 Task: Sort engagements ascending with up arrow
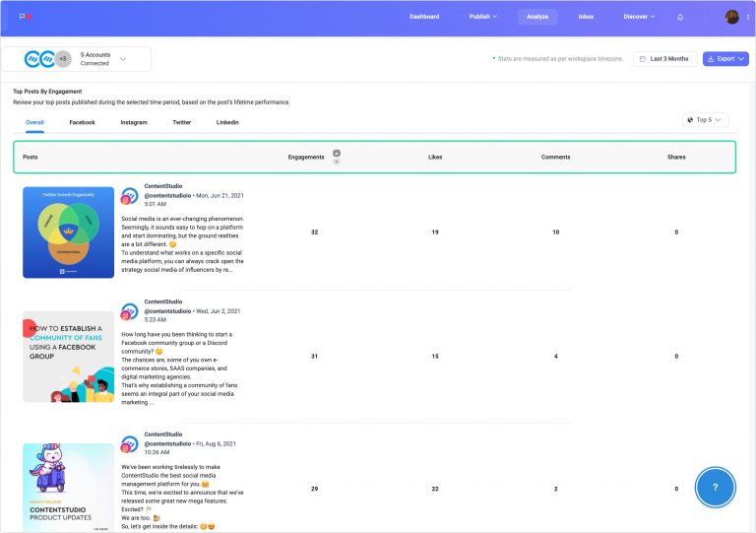[x=337, y=153]
